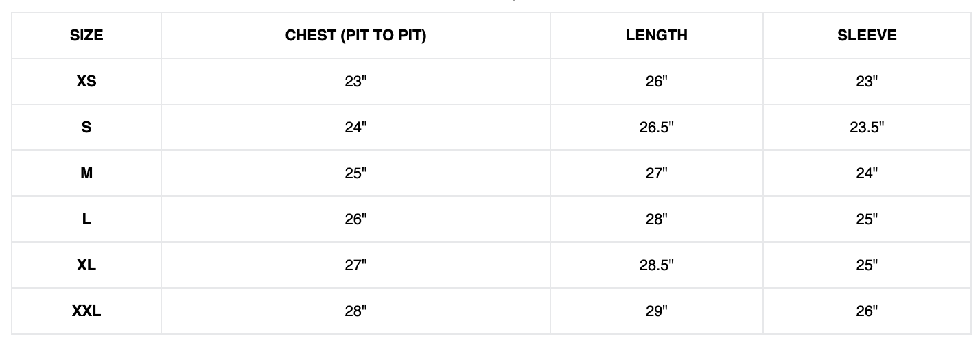Click the M chest measurement 25"
This screenshot has width=980, height=347.
355,173
